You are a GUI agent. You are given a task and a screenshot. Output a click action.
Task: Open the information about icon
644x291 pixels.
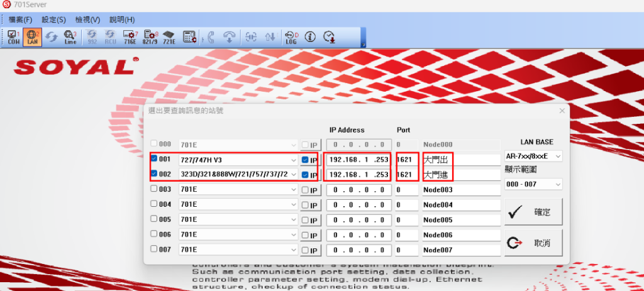[x=309, y=37]
